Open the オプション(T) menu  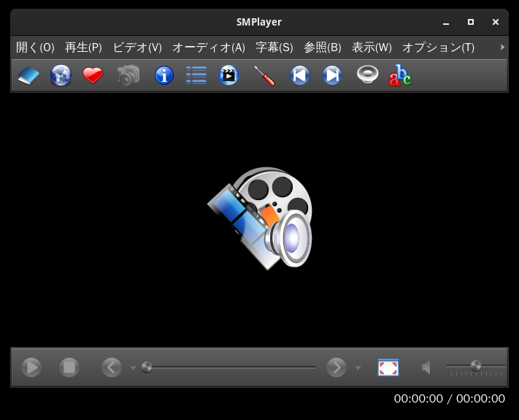point(438,47)
